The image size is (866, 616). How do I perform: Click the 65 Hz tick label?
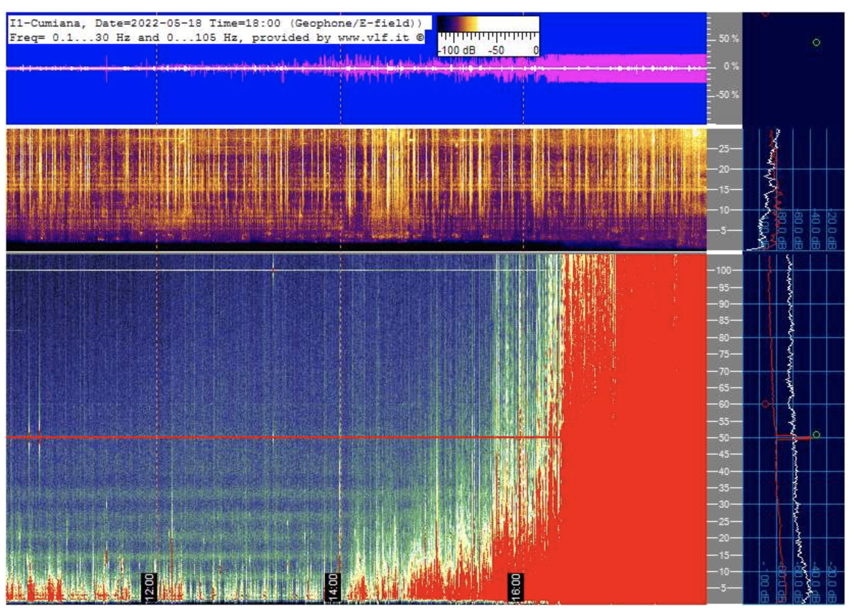coord(724,388)
